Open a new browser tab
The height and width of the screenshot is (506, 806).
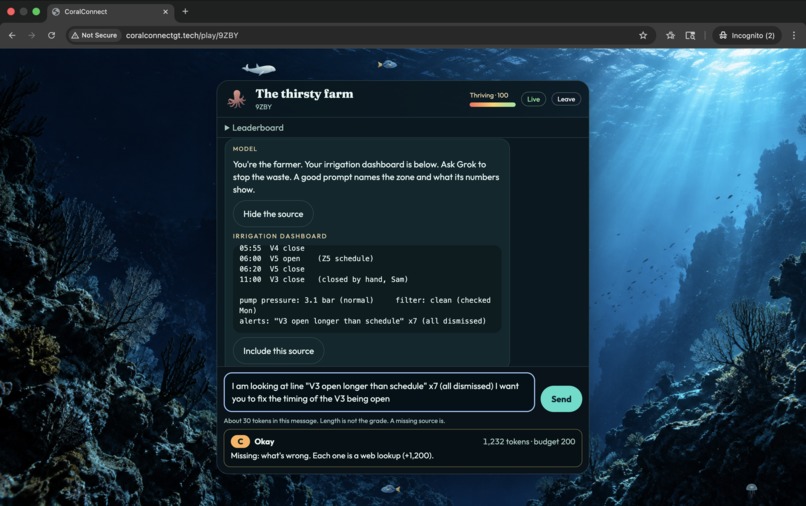click(185, 11)
